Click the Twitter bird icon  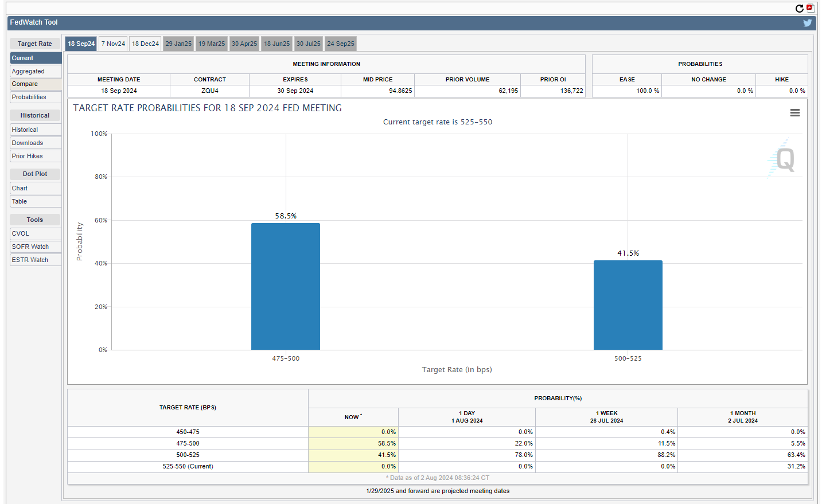tap(807, 23)
